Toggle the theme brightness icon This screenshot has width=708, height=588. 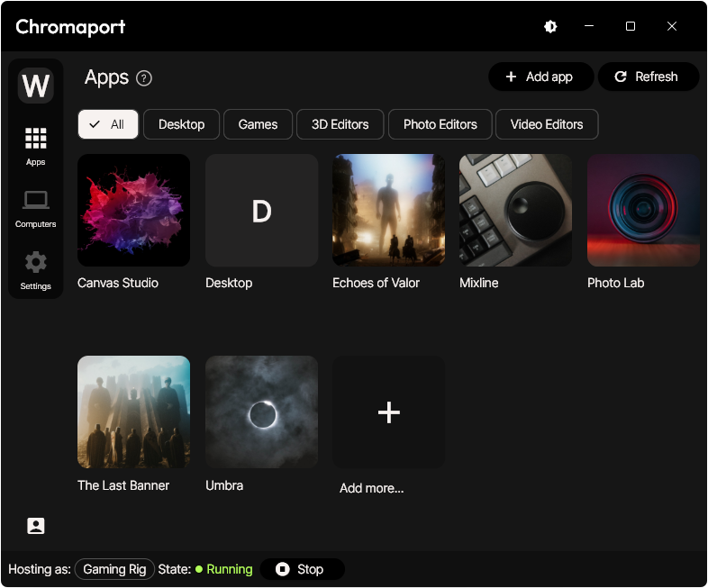pos(550,27)
